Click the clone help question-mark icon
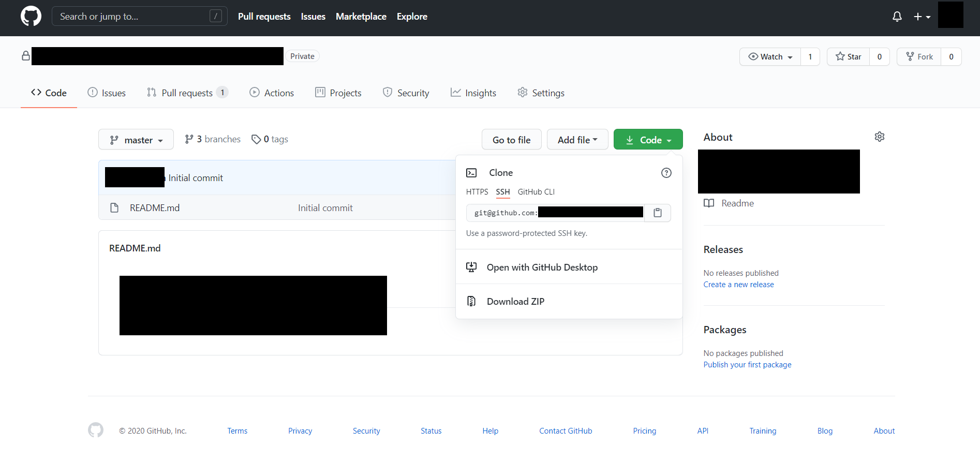 point(666,173)
